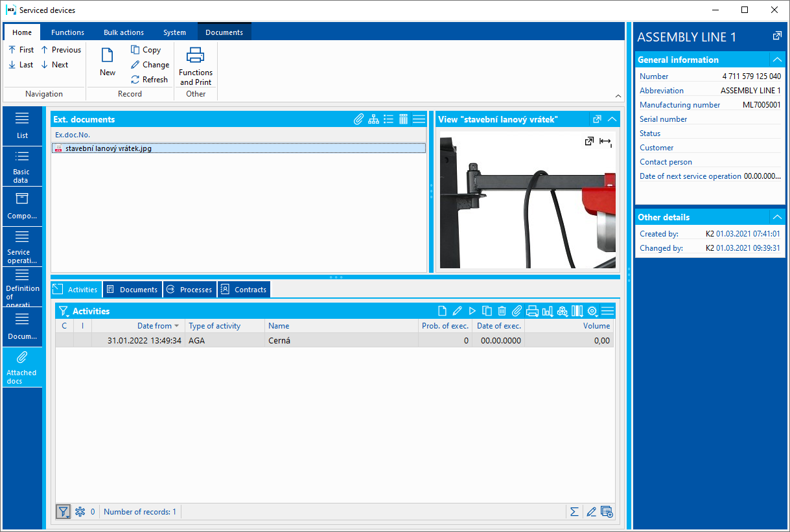Switch Ext. documents to list view icon
Image resolution: width=790 pixels, height=532 pixels.
(389, 119)
